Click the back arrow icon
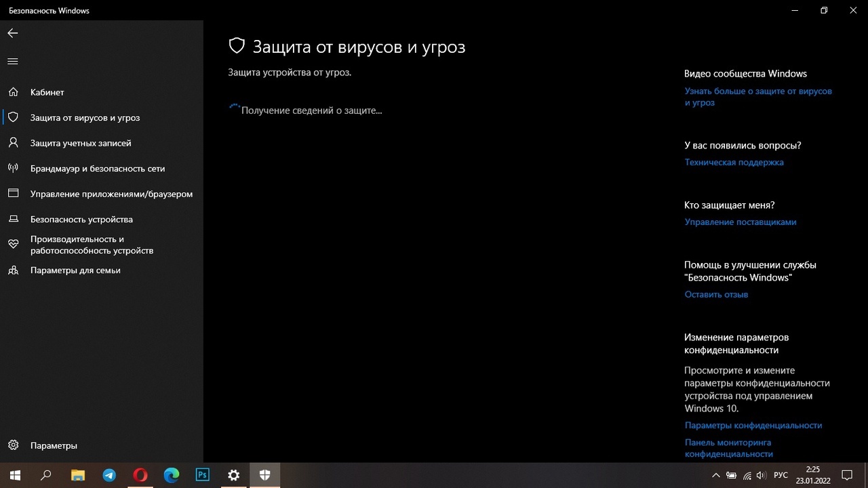The image size is (868, 488). (13, 33)
